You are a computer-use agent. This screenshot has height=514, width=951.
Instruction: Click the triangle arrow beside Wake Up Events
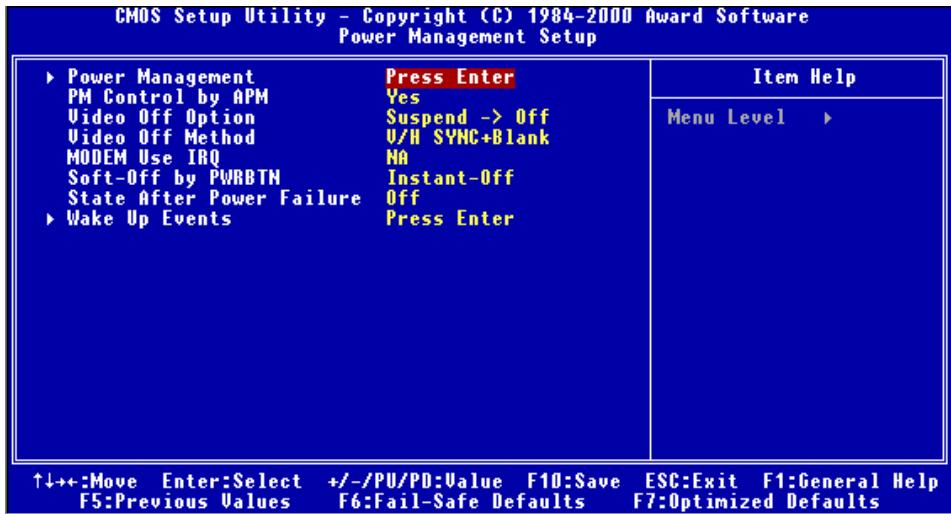51,219
